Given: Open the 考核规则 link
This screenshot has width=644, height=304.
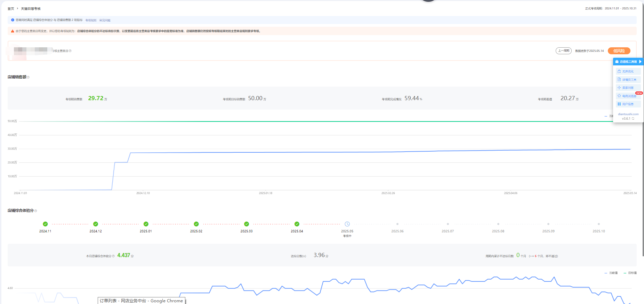Looking at the screenshot, I should tap(91, 20).
